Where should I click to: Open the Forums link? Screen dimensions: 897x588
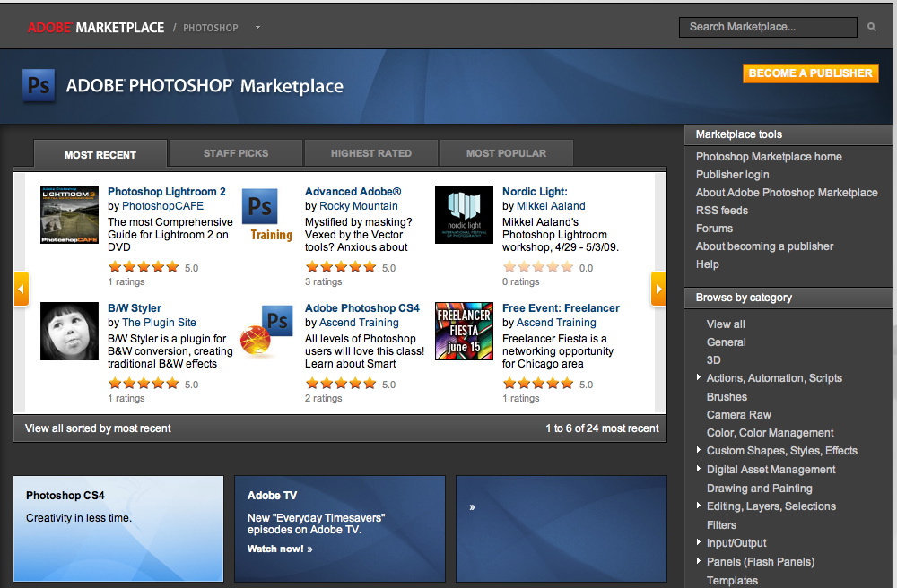[x=714, y=228]
